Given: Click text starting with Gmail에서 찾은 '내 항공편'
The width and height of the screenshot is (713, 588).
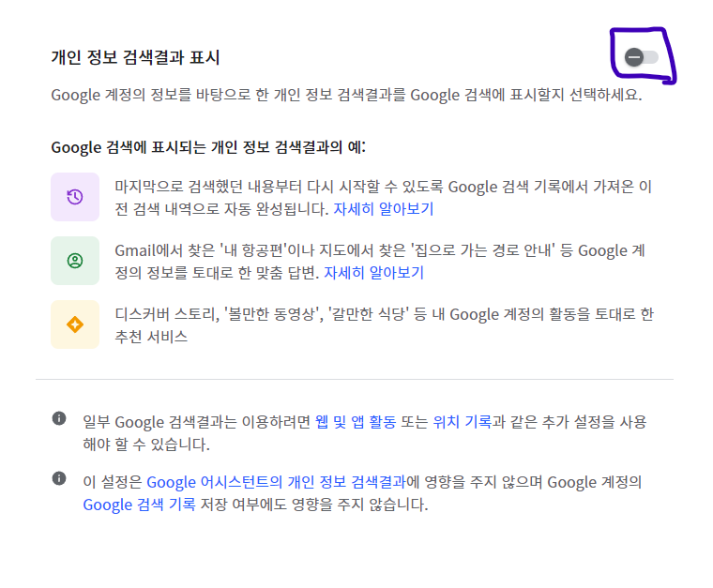Looking at the screenshot, I should [380, 262].
